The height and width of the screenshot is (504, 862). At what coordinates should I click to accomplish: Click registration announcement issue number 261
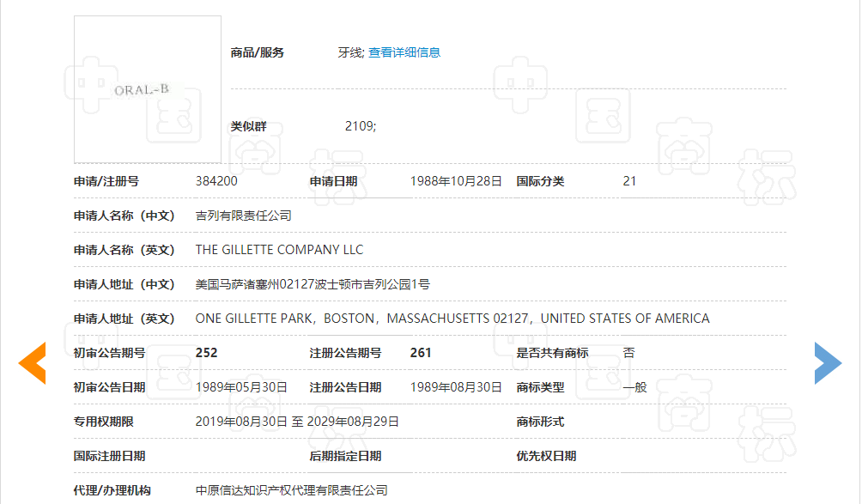(421, 353)
